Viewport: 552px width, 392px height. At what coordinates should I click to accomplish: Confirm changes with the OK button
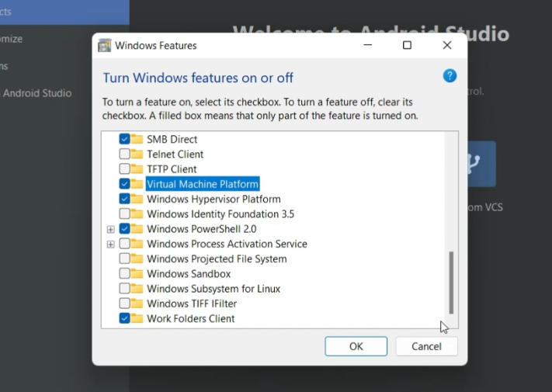[x=356, y=346]
